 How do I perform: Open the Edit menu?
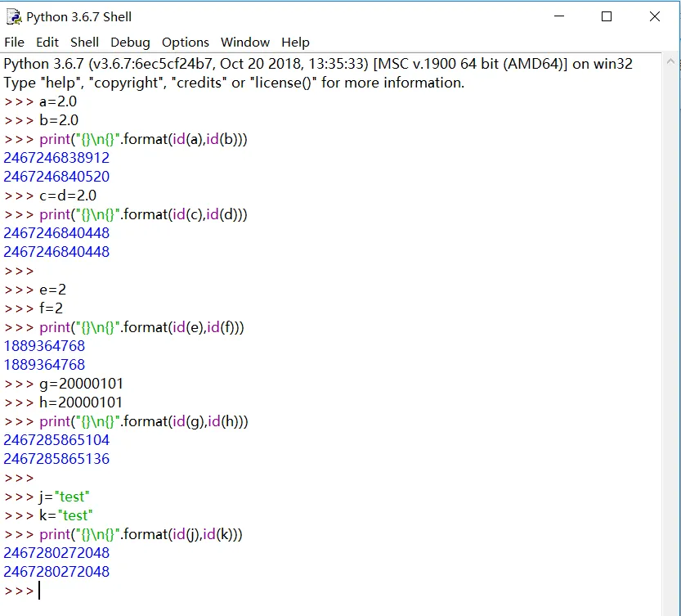pos(47,43)
